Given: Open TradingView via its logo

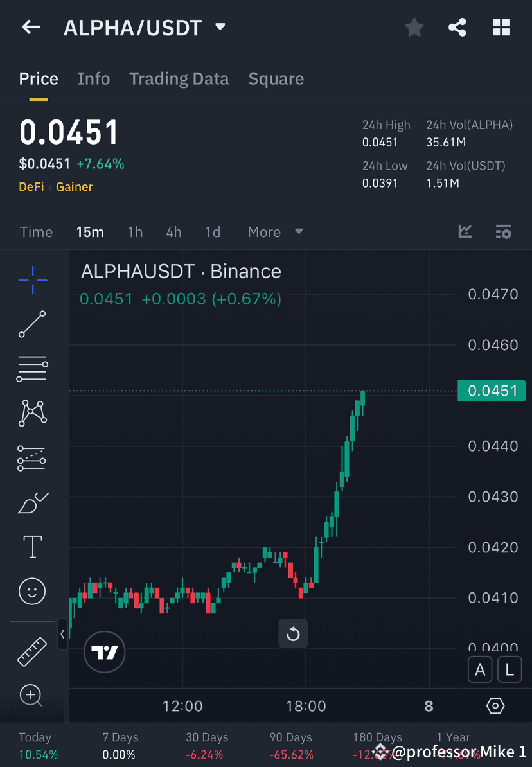Looking at the screenshot, I should [104, 652].
